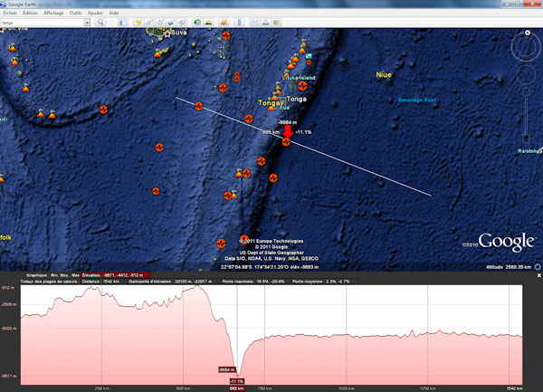543x392 pixels.
Task: Click the Suva city label
Action: (178, 33)
